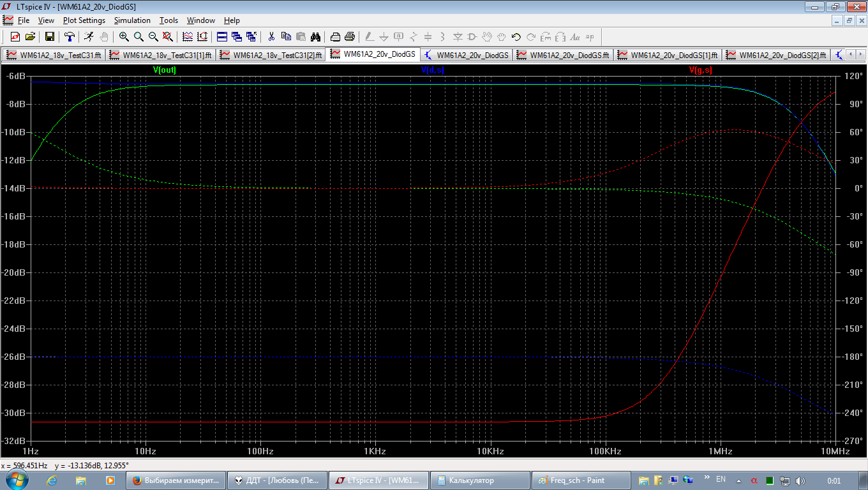This screenshot has height=490, width=868.
Task: Click the Pick Visible Traces icon
Action: point(188,36)
